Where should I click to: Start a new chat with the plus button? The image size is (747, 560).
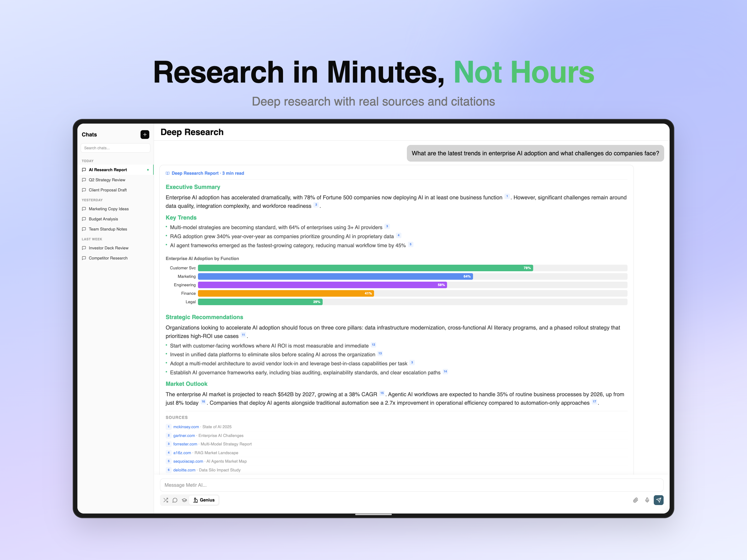pos(145,135)
